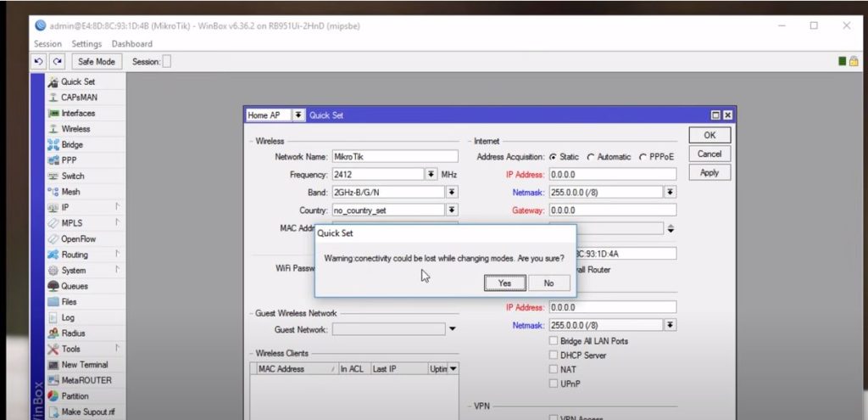Enable Bridge All LAN Ports checkbox
868x420 pixels.
[553, 341]
